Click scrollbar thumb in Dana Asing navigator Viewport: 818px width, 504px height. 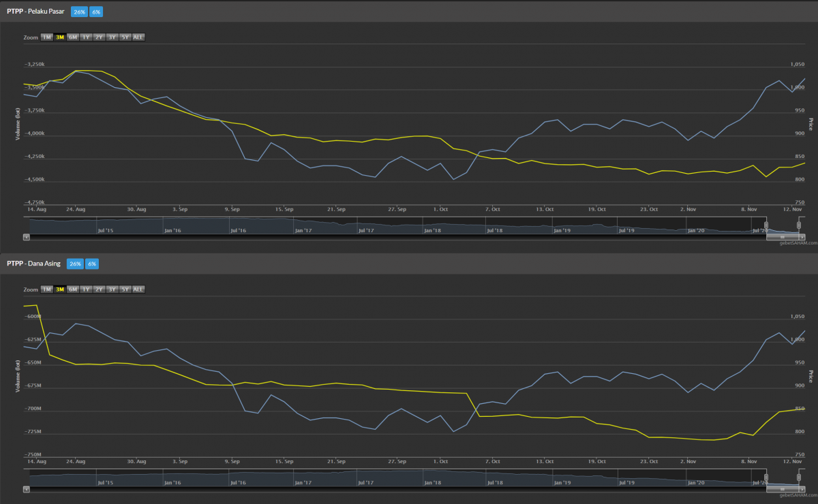point(783,489)
